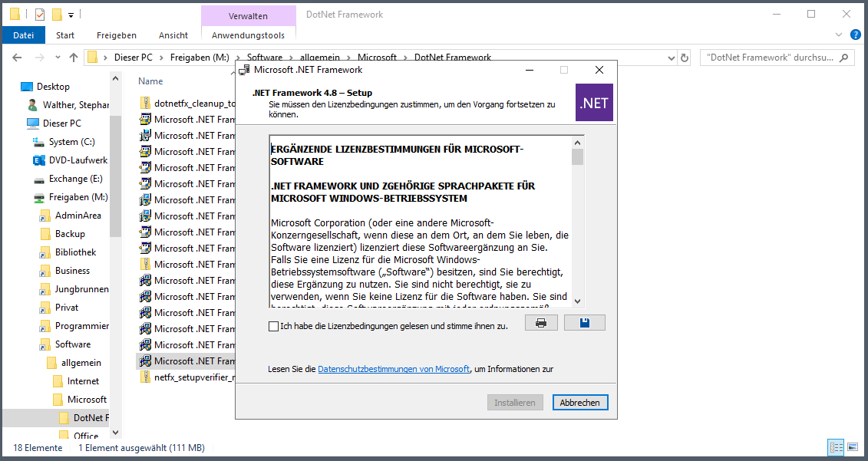Expand the breadcrumb chevron after Software

click(291, 58)
